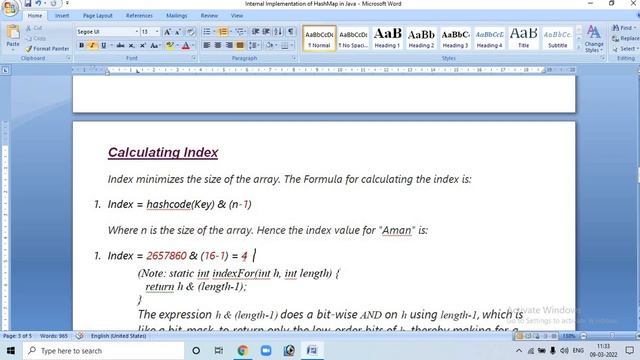Viewport: 640px width, 360px height.
Task: Activate the Format Painter
Action: (47, 49)
